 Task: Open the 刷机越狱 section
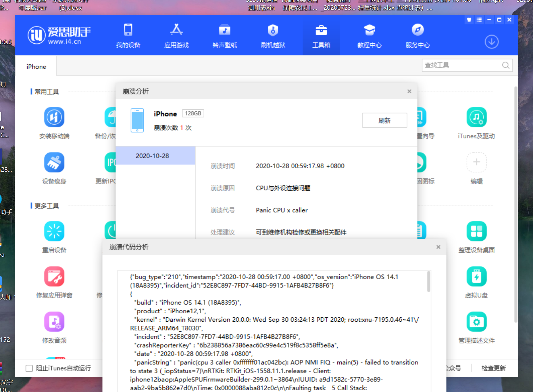[x=273, y=36]
